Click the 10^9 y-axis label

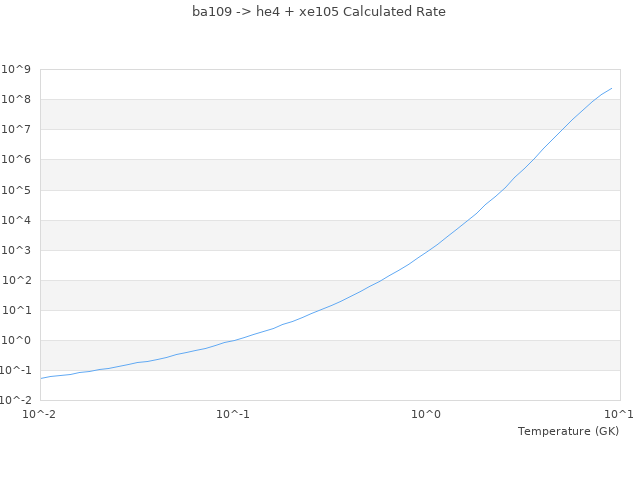tap(17, 69)
